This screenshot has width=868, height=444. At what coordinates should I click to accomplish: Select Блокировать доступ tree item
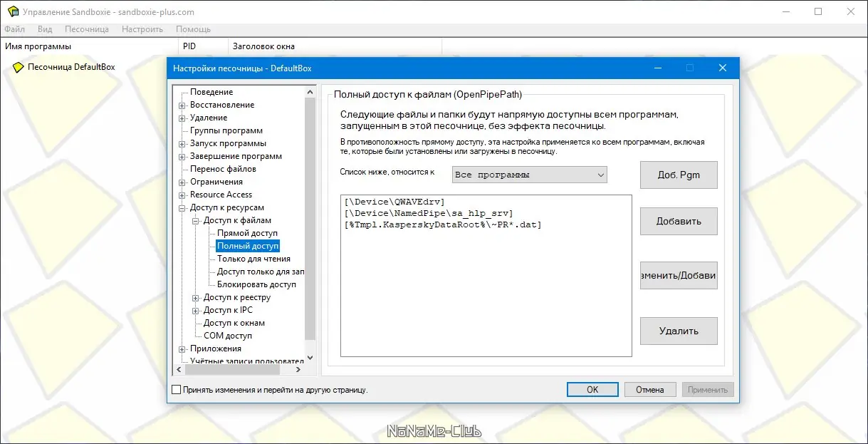(x=256, y=284)
